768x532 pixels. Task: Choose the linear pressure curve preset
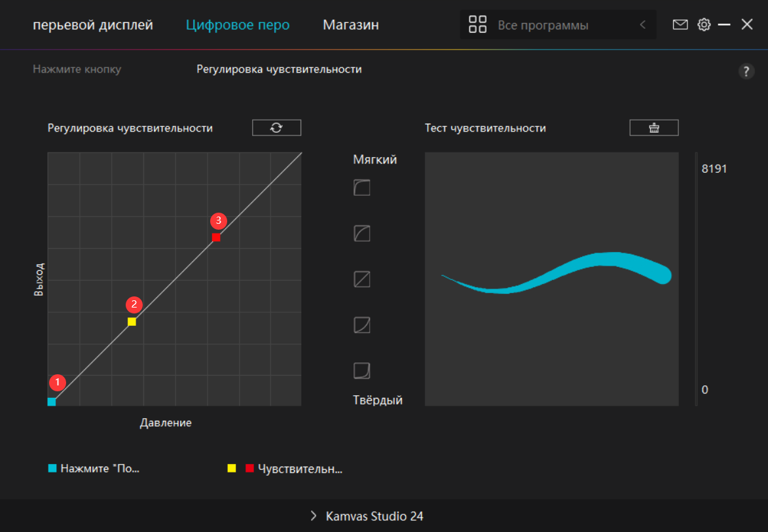[362, 279]
